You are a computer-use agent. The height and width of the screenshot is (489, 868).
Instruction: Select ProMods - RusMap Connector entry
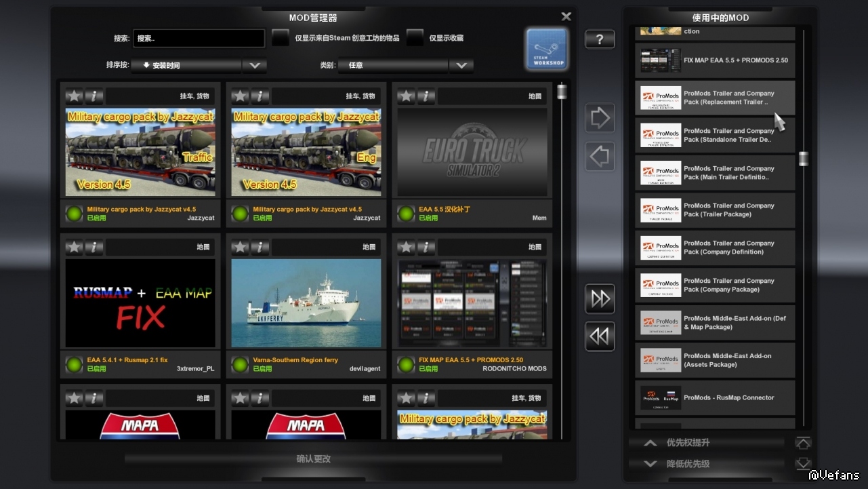715,397
